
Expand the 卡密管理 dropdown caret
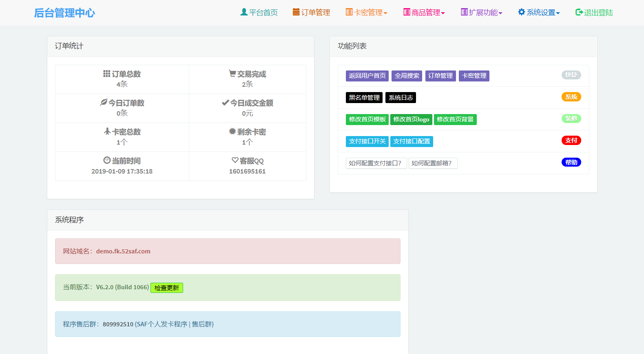click(385, 13)
